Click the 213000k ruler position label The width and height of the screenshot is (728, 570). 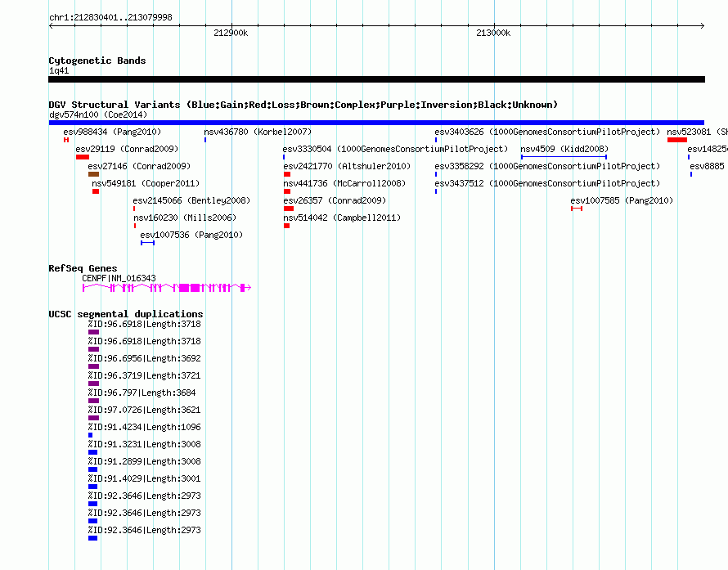click(x=493, y=33)
